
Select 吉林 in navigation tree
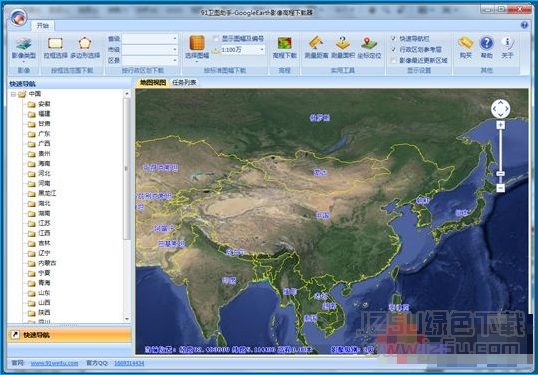click(44, 243)
